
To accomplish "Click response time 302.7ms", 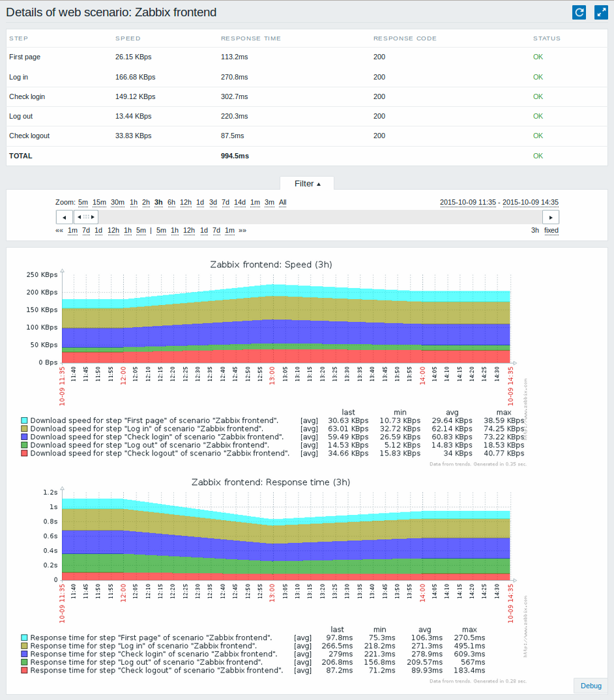I will [235, 96].
